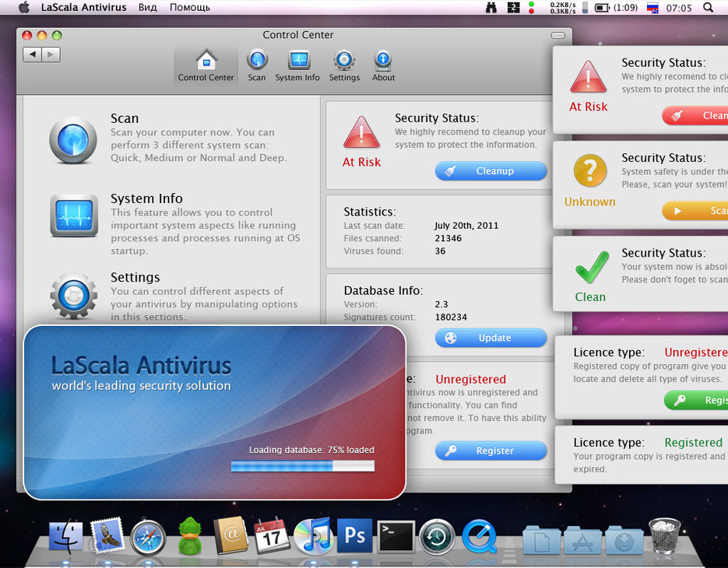Screen dimensions: 728x568
Task: Open the Trash in the Dock
Action: pos(664,536)
